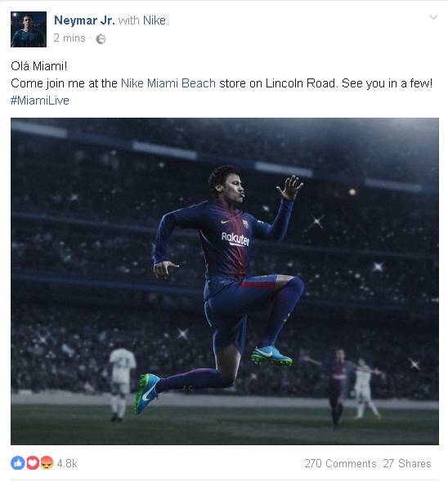This screenshot has height=482, width=448.
Task: Open the Neymar Jr. profile name link
Action: [85, 20]
